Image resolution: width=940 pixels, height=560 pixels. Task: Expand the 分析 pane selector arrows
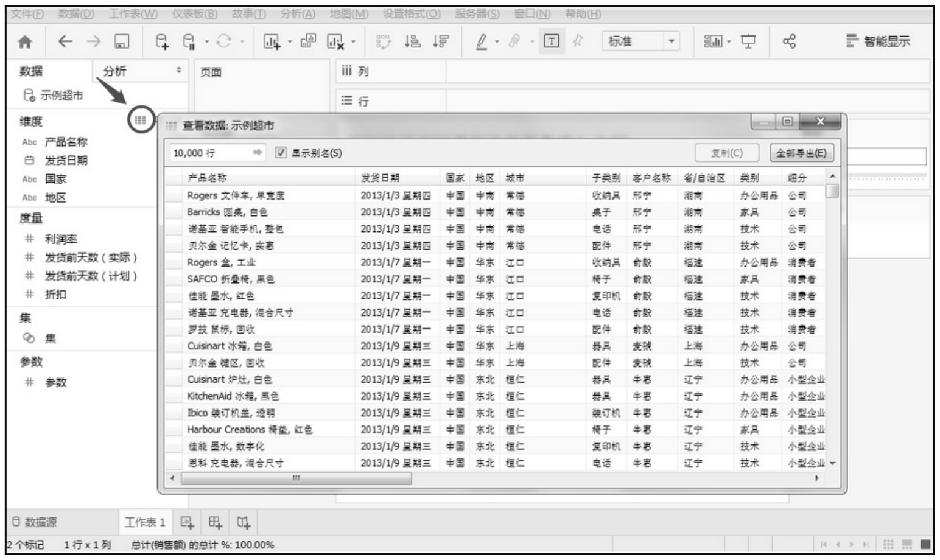178,71
